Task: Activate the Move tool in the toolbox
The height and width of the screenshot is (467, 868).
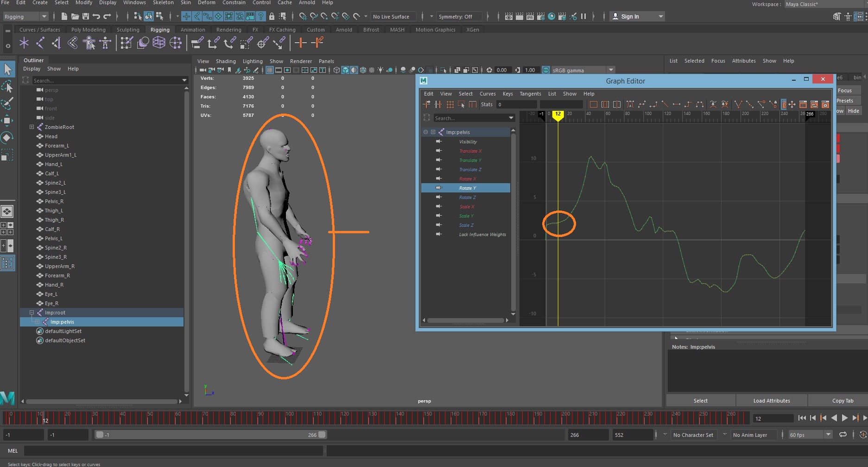Action: (7, 120)
